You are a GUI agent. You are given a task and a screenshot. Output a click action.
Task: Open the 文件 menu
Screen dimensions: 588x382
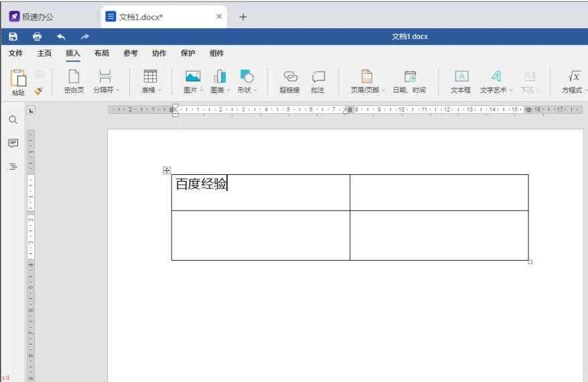(15, 53)
